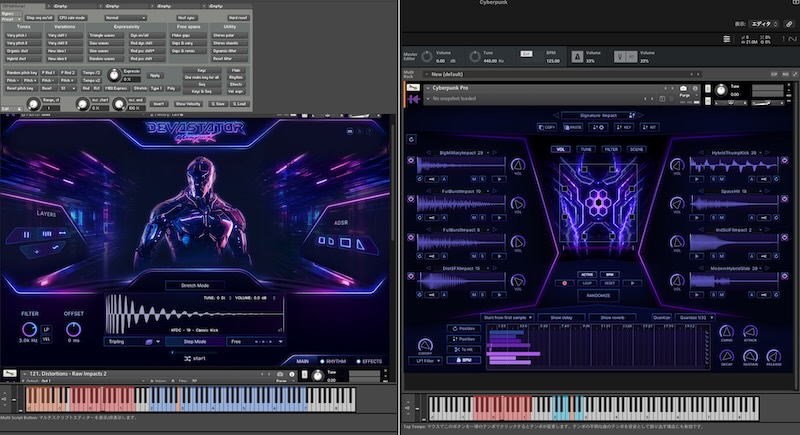Click the Step Mode button in Devastator
Screen dimensions: 800x435
pyautogui.click(x=195, y=342)
